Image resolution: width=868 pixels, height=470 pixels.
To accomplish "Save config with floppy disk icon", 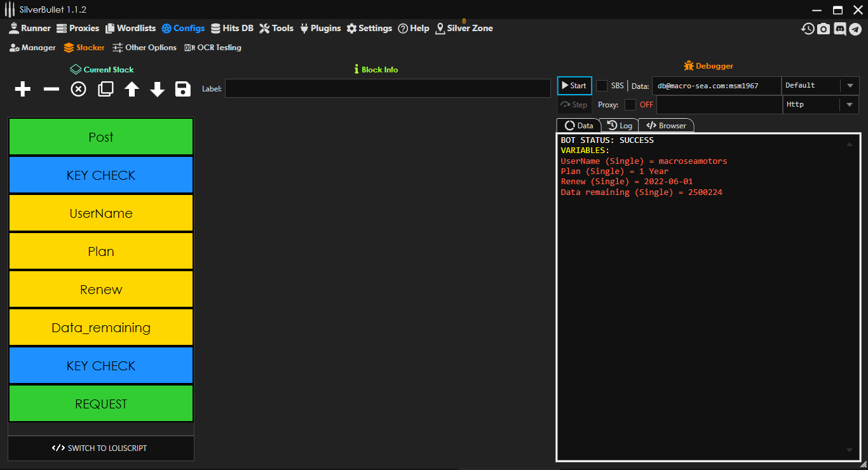I will click(x=183, y=89).
